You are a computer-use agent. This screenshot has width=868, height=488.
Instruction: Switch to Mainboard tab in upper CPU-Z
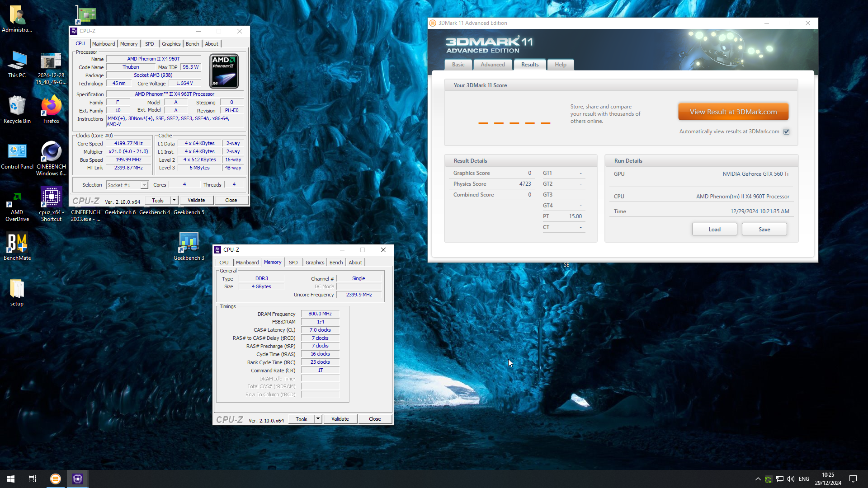104,44
